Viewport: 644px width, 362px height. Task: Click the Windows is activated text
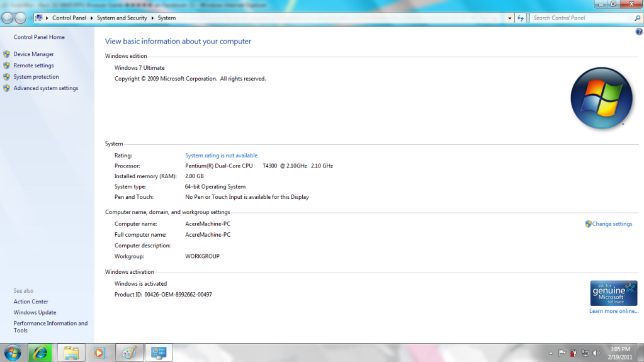[x=140, y=284]
